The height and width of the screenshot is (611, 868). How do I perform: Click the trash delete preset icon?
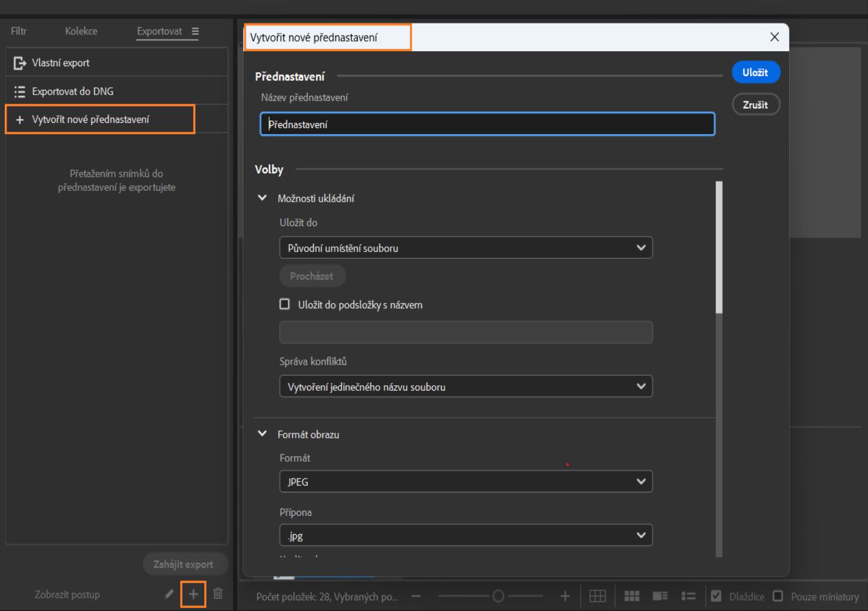pos(218,594)
